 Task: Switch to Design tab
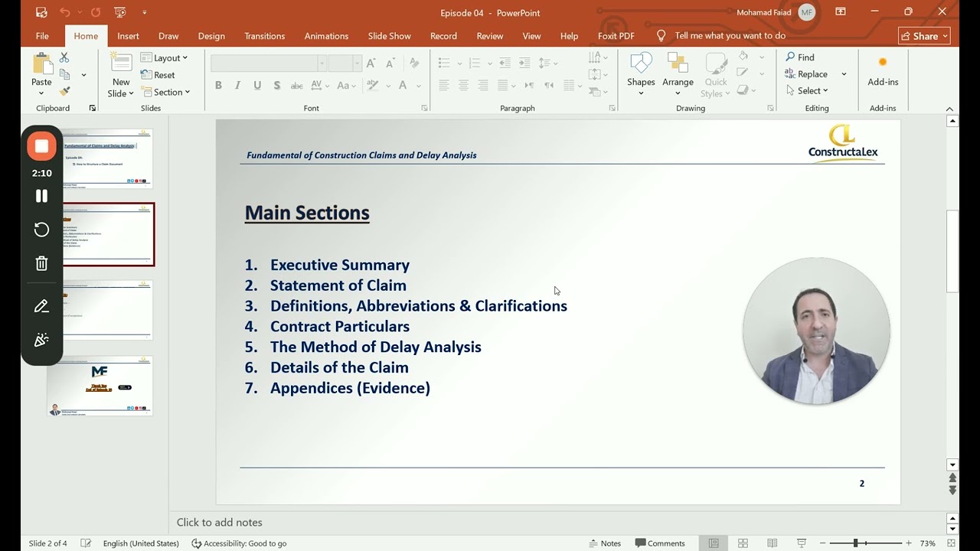click(x=211, y=36)
